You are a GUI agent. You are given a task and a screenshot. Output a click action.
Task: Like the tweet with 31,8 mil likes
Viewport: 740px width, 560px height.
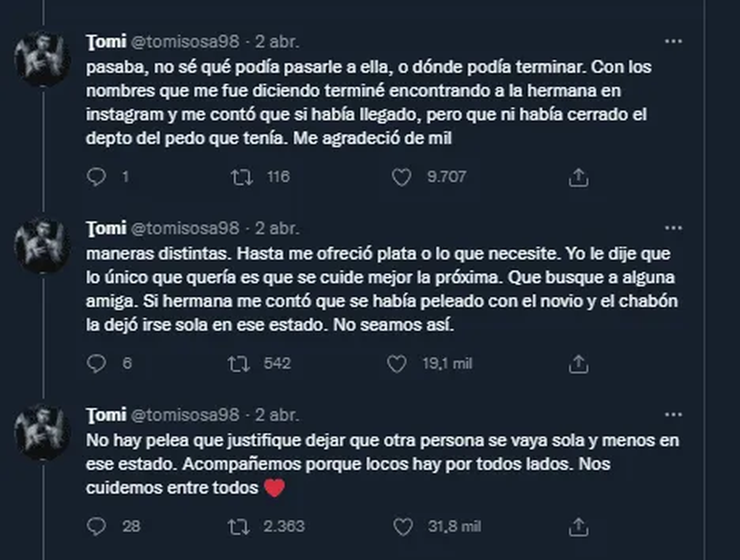click(x=403, y=526)
